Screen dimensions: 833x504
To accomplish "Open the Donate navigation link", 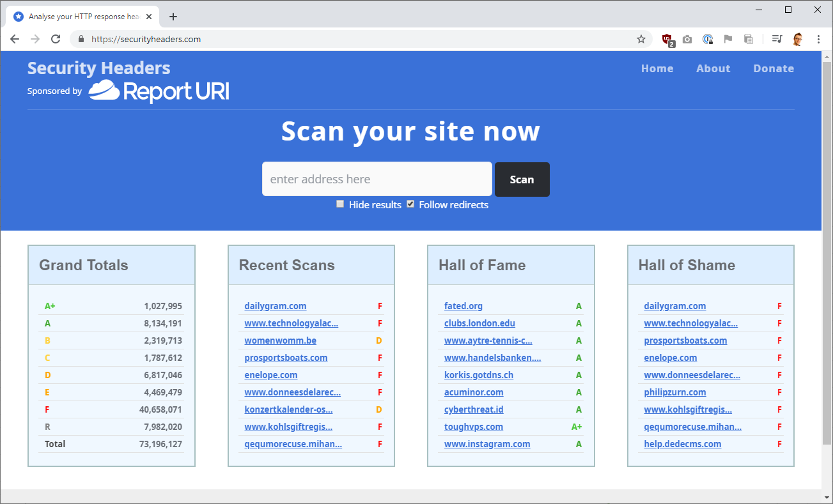I will (774, 68).
